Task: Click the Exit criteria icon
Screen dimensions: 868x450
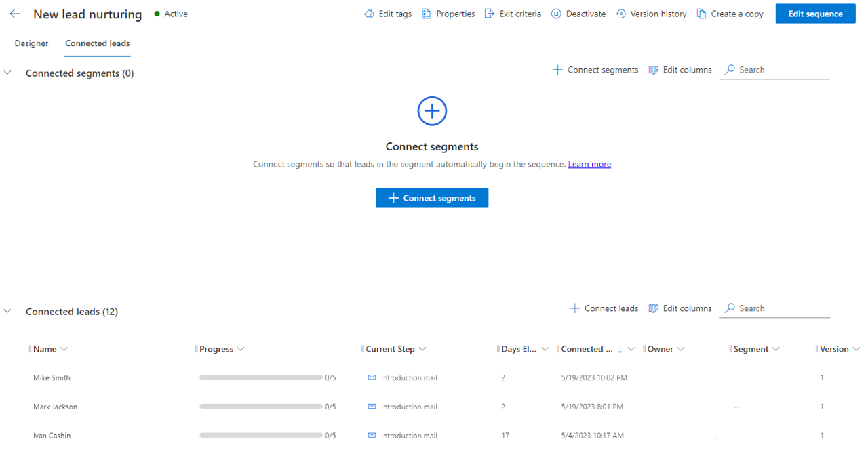Action: tap(490, 14)
